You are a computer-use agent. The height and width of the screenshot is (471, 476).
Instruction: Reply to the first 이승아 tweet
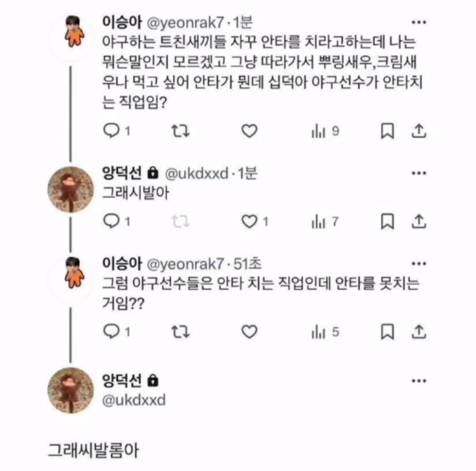click(112, 131)
